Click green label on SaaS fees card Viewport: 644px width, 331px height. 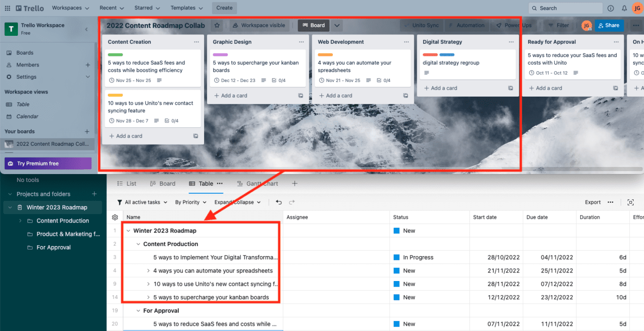pyautogui.click(x=116, y=55)
